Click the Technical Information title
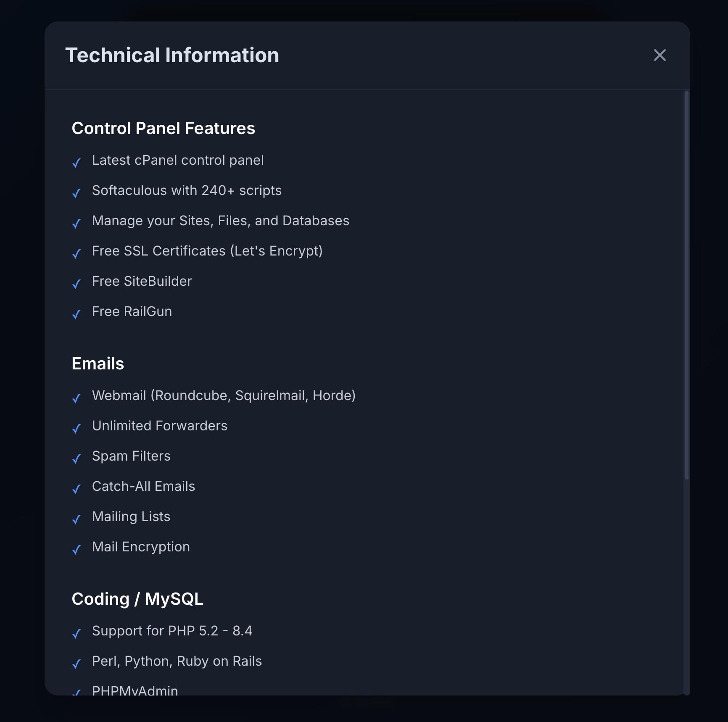 click(172, 55)
